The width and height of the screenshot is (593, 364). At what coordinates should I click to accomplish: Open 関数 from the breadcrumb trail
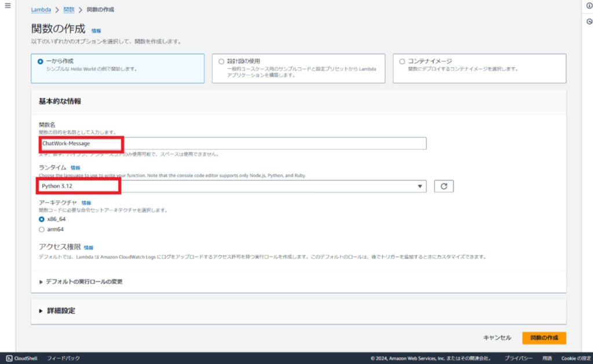coord(68,9)
